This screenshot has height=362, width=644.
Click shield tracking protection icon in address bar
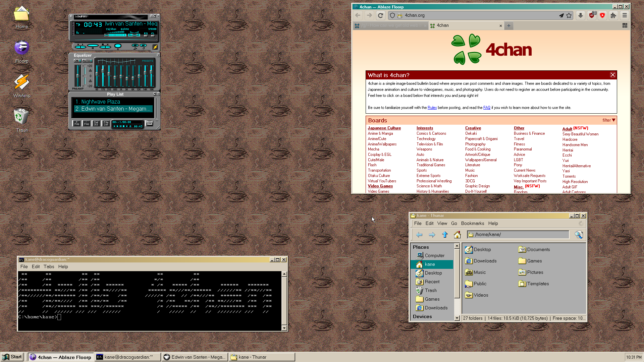[x=392, y=15]
